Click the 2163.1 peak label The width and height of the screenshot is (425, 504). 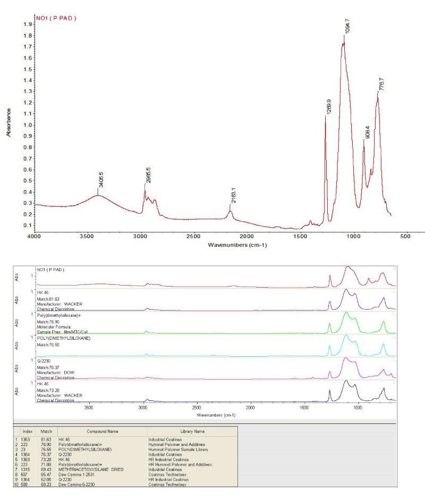click(232, 195)
